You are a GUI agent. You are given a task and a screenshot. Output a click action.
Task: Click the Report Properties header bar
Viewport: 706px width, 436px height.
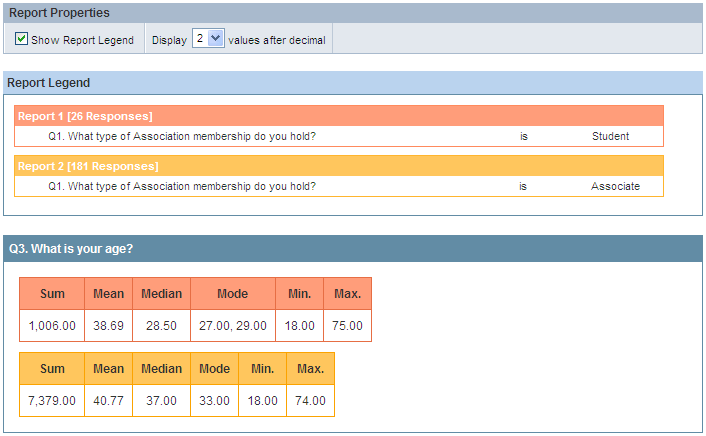(353, 13)
